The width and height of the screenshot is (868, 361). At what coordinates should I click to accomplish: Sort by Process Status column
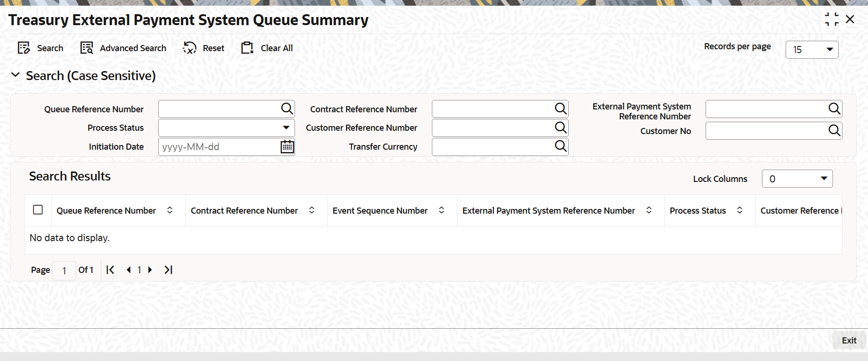click(740, 210)
